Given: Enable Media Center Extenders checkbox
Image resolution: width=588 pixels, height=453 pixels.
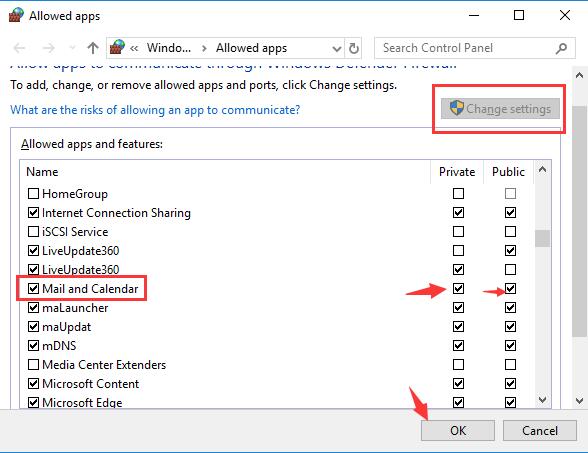Looking at the screenshot, I should pos(33,364).
